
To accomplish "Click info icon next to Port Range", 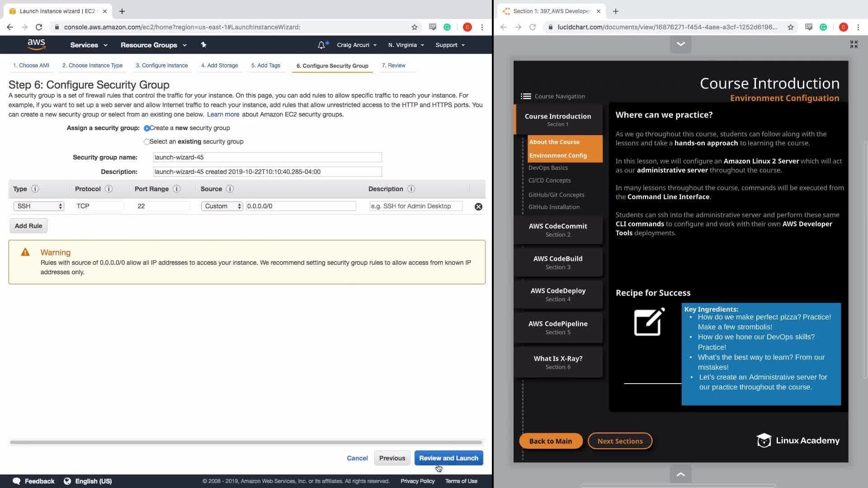I will coord(177,189).
